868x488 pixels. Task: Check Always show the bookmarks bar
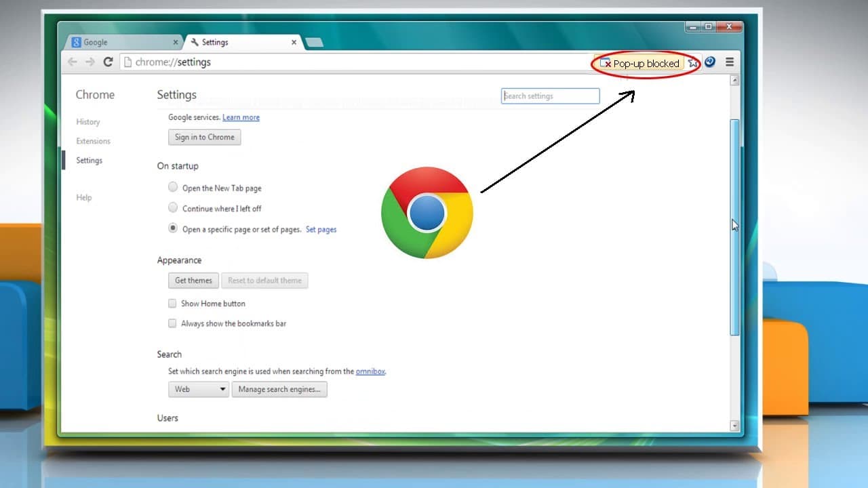(172, 323)
